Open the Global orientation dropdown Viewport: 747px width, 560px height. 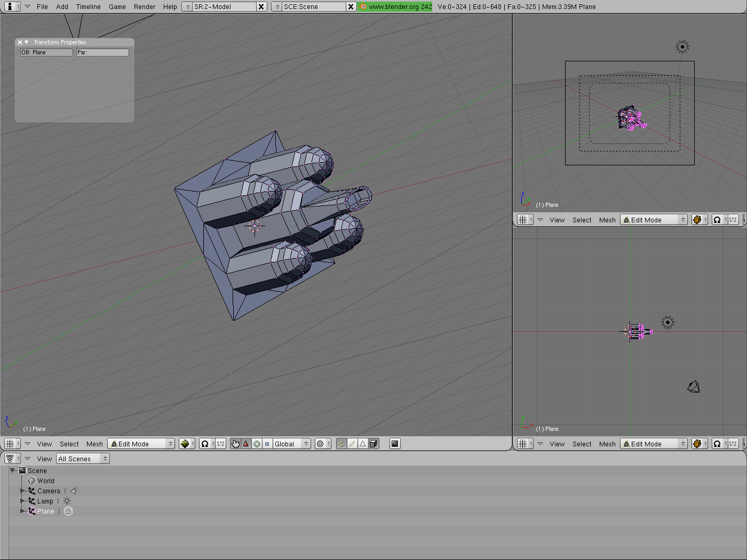tap(291, 444)
